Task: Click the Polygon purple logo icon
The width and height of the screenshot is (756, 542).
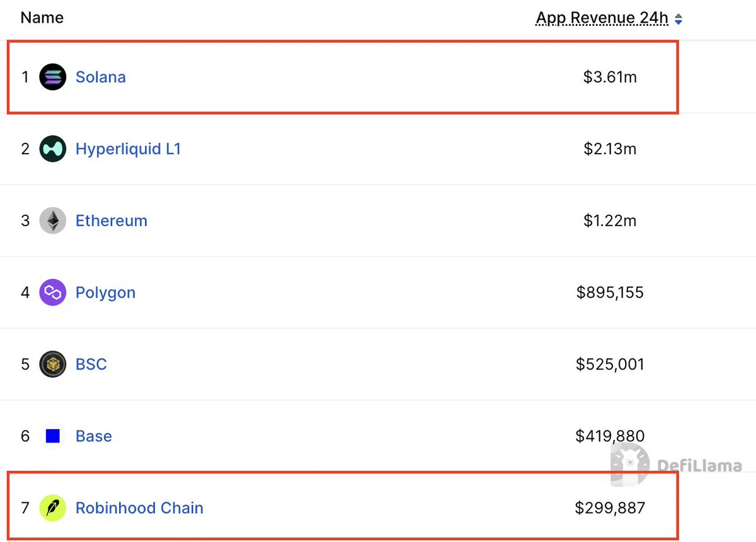Action: pyautogui.click(x=53, y=293)
